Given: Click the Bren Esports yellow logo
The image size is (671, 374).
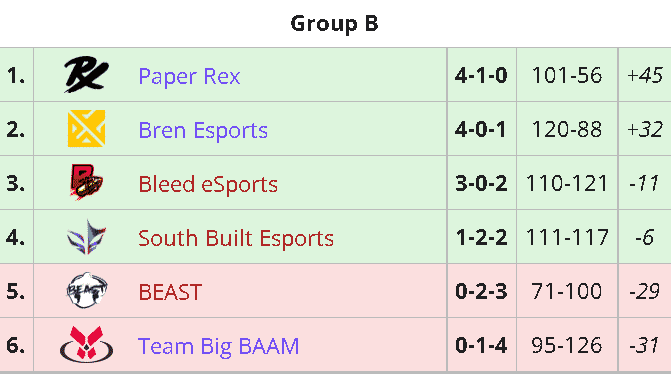Looking at the screenshot, I should [x=86, y=128].
